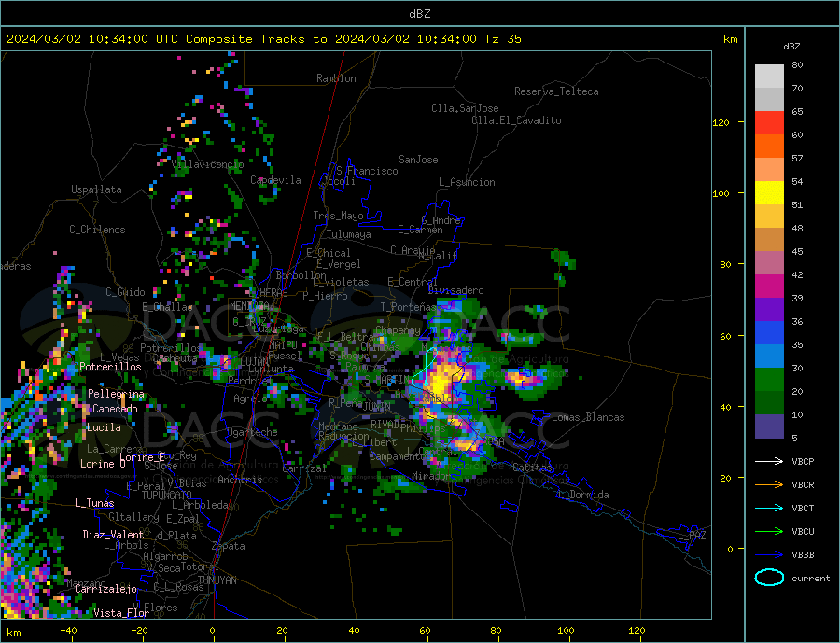Viewport: 840px width, 643px height.
Task: Click the 'Reserva_Telteca' map label
Action: pyautogui.click(x=556, y=91)
